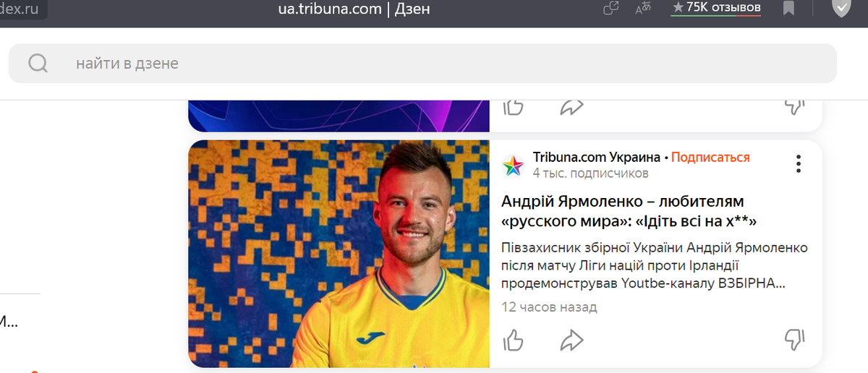This screenshot has width=868, height=373.
Task: Subscribe via the 'Подписаться' link
Action: (710, 157)
